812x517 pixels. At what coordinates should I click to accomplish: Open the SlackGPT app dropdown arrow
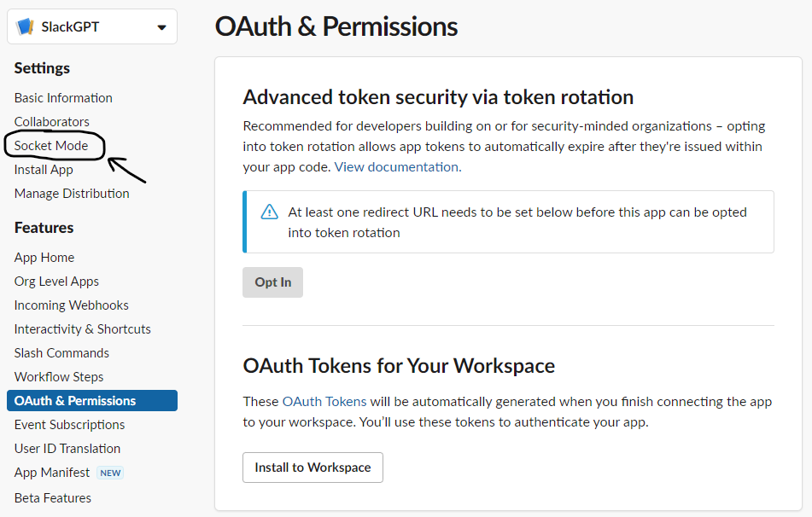(x=161, y=27)
